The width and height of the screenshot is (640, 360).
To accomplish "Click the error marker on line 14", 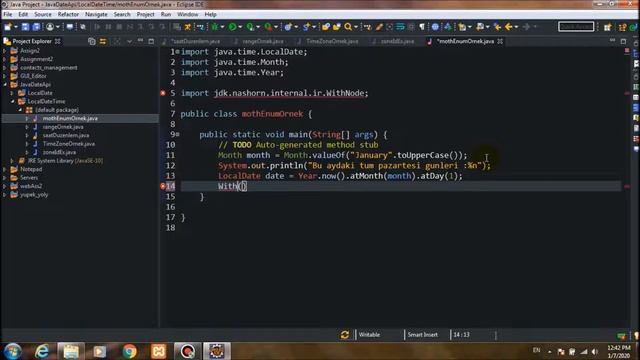I will point(163,186).
